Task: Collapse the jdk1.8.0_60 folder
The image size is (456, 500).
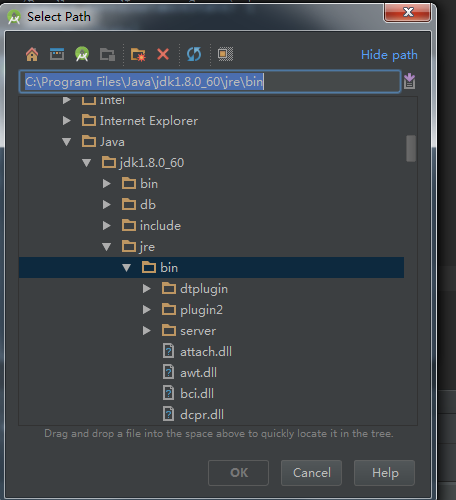Action: pos(87,163)
